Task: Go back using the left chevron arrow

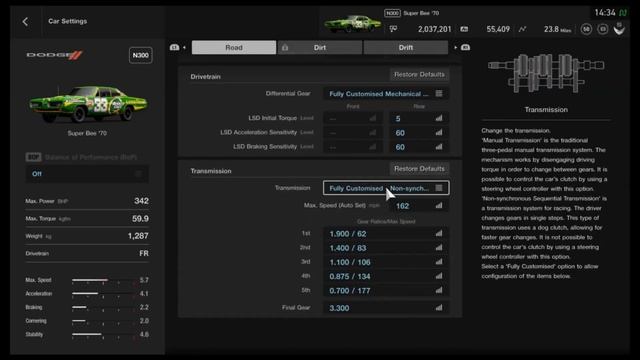Action: 25,22
